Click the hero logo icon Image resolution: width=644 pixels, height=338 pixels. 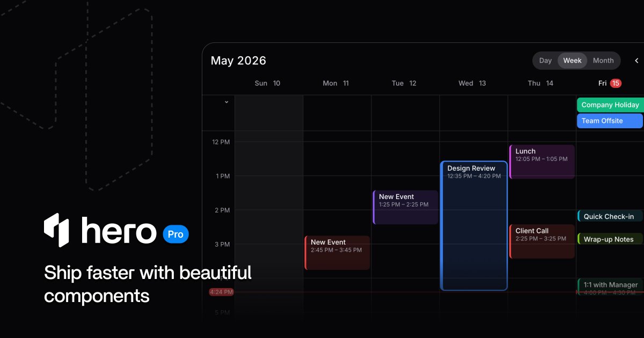click(x=57, y=230)
